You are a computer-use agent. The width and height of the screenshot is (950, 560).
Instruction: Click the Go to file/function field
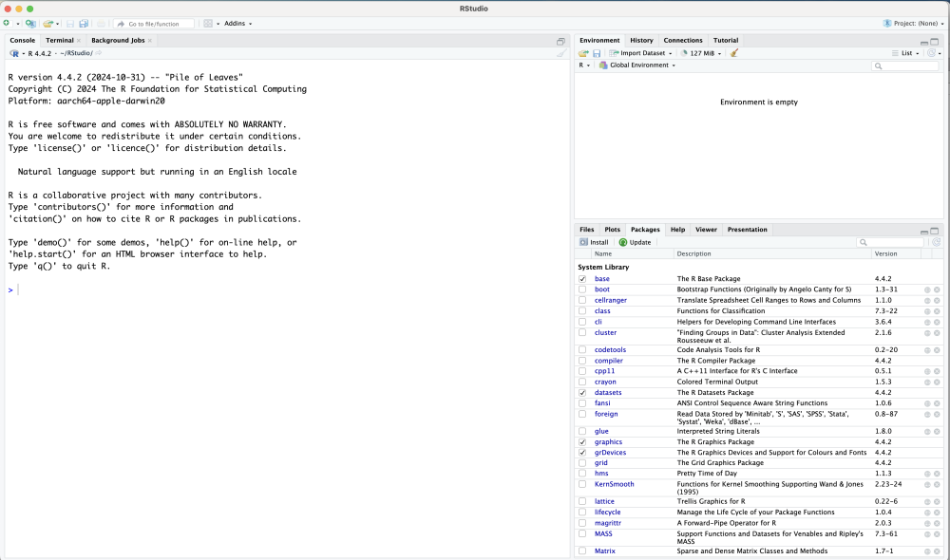155,24
